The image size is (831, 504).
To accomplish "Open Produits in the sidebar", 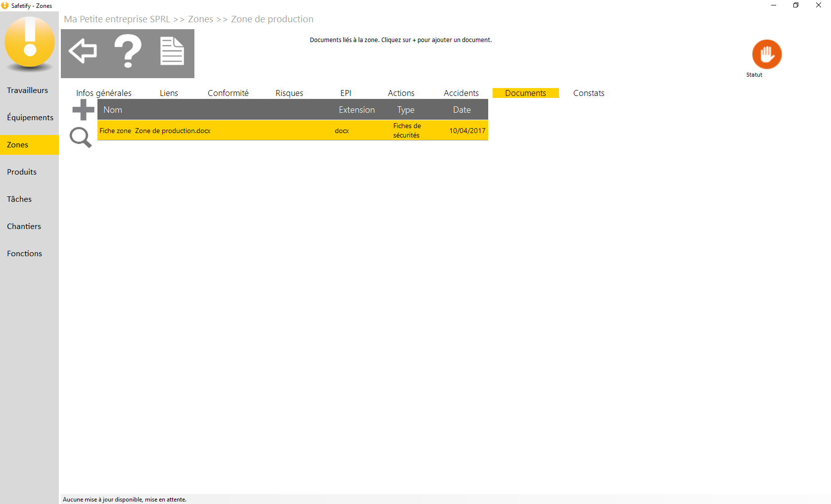I will coord(29,172).
